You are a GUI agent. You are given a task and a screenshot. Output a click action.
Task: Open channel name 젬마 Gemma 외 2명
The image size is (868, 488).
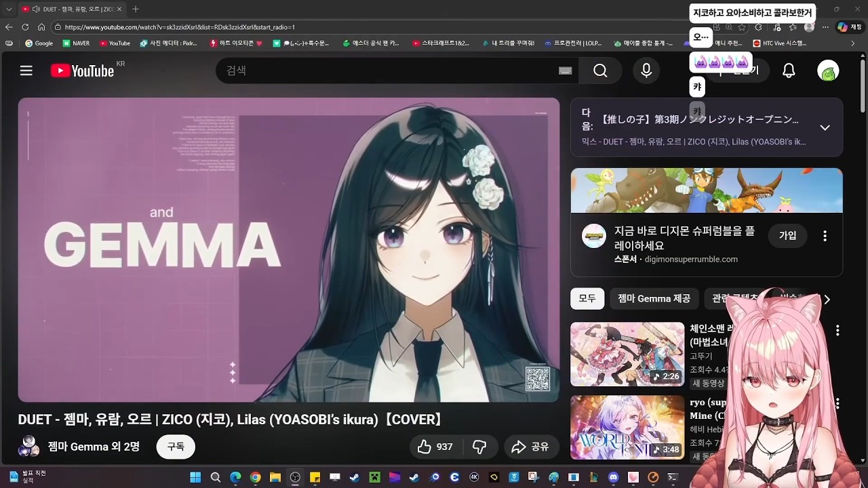[94, 447]
